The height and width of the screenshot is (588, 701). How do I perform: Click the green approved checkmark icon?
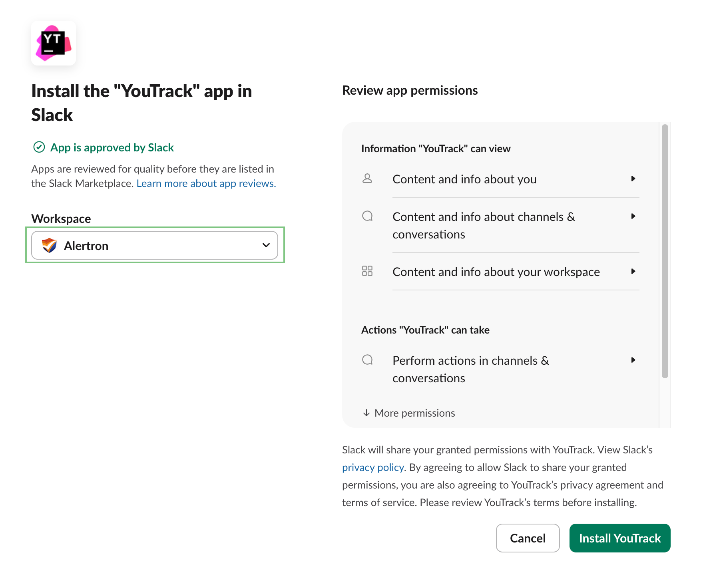coord(39,147)
